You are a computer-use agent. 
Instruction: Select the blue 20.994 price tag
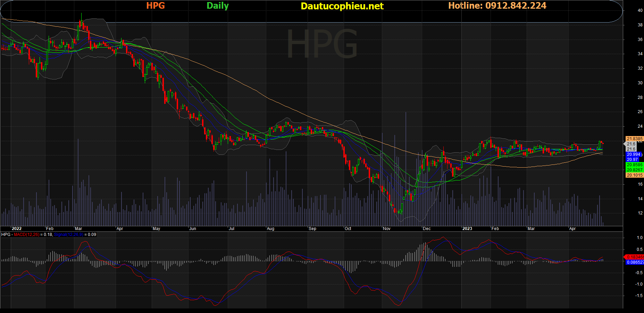coord(634,154)
